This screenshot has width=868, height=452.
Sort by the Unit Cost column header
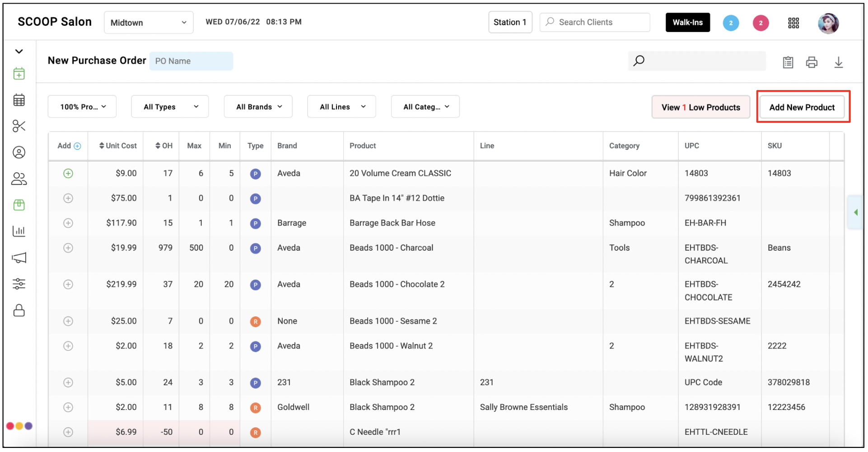click(x=118, y=146)
